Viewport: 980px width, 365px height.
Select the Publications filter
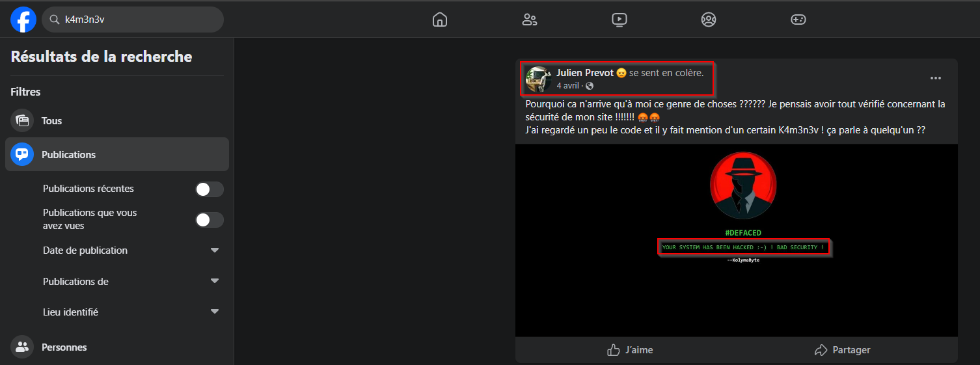tap(68, 155)
